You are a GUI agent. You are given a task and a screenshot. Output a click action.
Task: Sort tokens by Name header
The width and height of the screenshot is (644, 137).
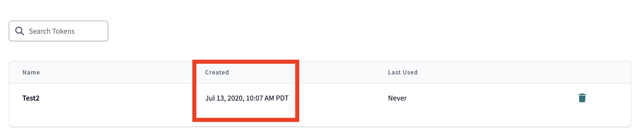coord(31,72)
